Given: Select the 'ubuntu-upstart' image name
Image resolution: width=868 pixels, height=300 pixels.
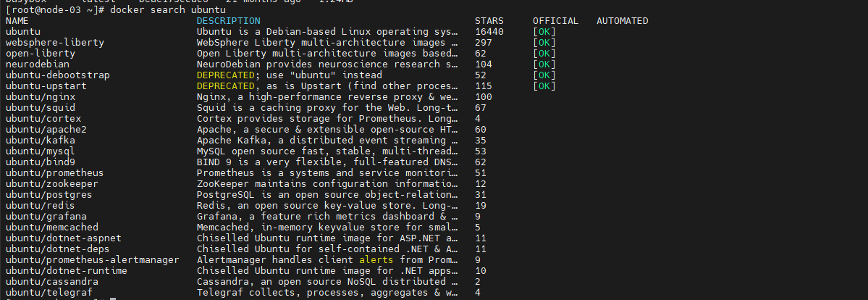Looking at the screenshot, I should pyautogui.click(x=46, y=86).
